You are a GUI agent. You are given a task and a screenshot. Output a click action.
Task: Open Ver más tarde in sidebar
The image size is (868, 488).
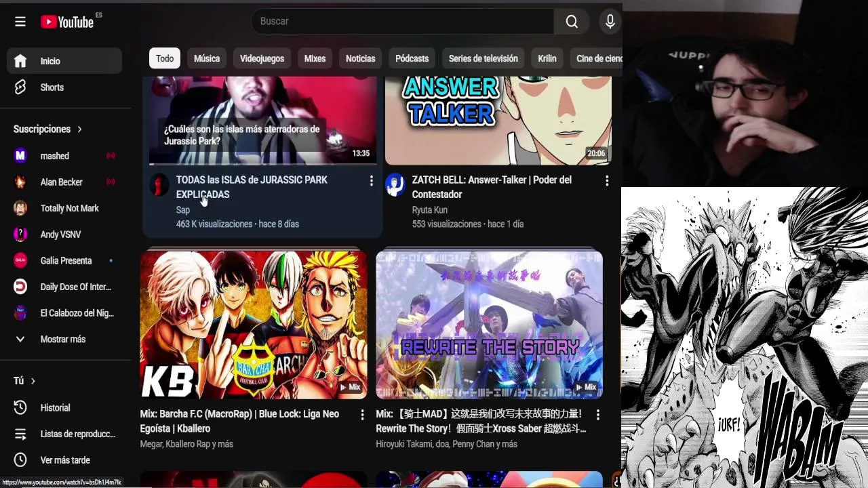(64, 460)
